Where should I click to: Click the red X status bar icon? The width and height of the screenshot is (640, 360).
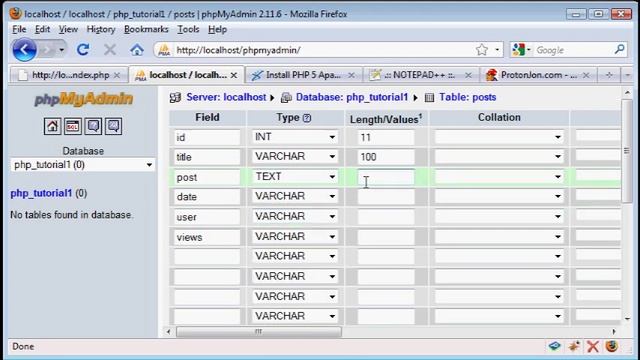click(593, 347)
